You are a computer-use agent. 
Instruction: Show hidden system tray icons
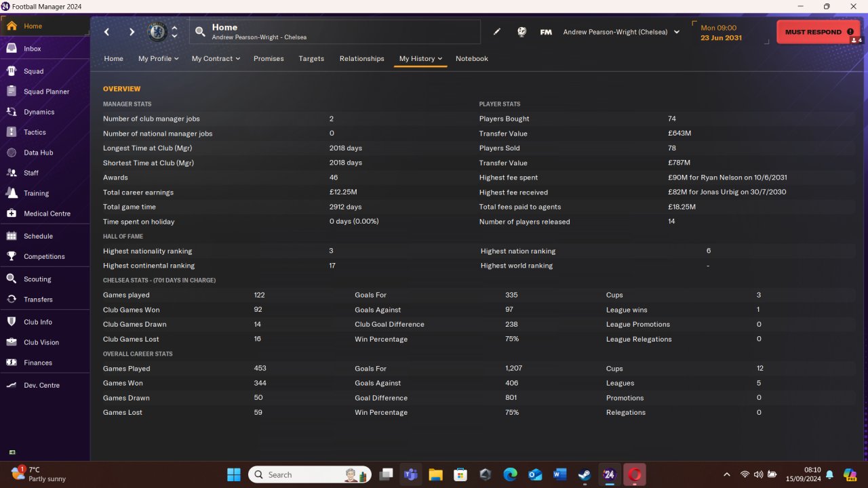(727, 474)
